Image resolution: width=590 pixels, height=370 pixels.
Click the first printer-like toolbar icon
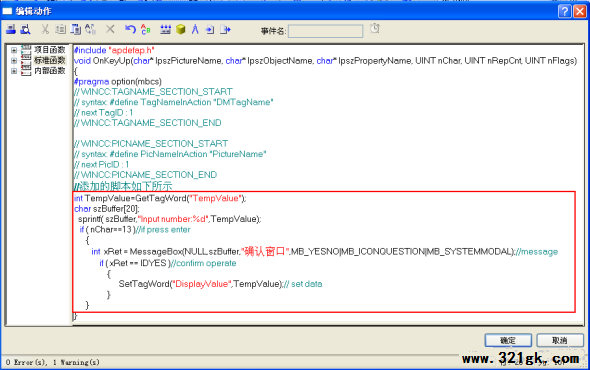[x=11, y=29]
